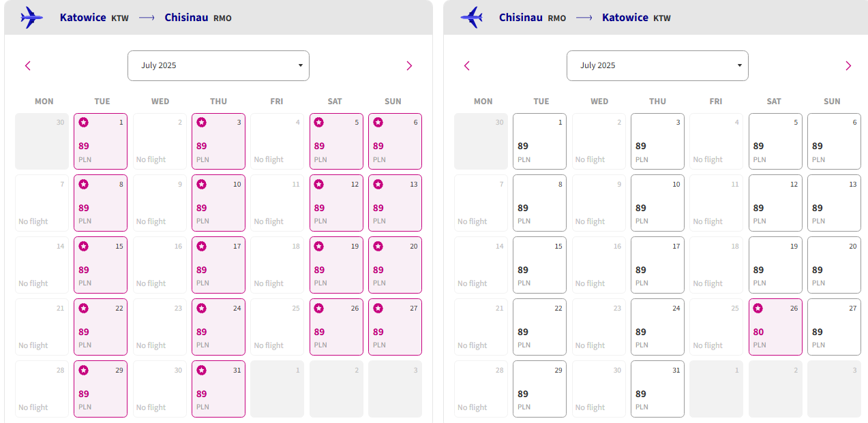Select July 3 in Katowice–Chisinau calendar
868x423 pixels.
coord(218,141)
